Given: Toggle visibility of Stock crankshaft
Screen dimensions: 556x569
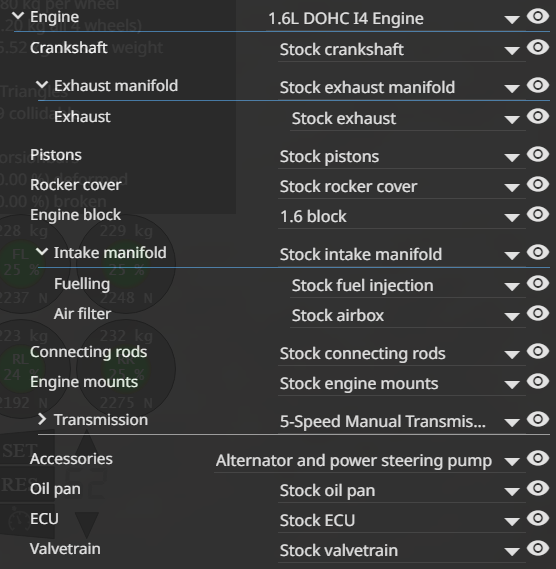Looking at the screenshot, I should coord(537,47).
